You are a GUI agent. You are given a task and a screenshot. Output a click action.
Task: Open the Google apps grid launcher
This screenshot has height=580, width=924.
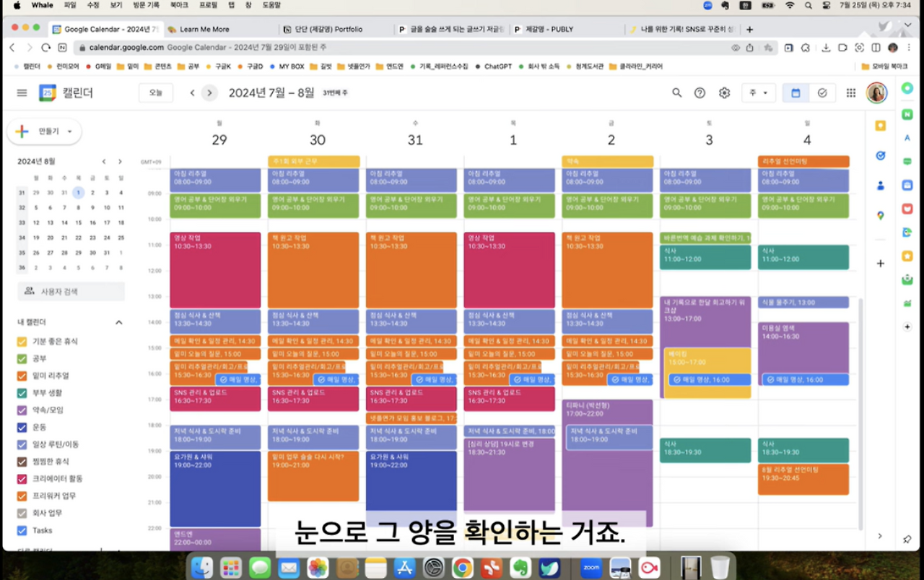850,92
